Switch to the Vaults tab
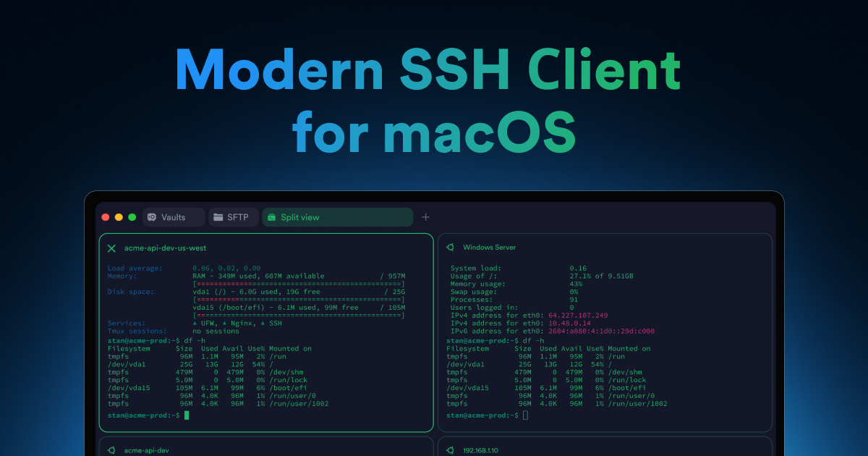 [x=174, y=216]
